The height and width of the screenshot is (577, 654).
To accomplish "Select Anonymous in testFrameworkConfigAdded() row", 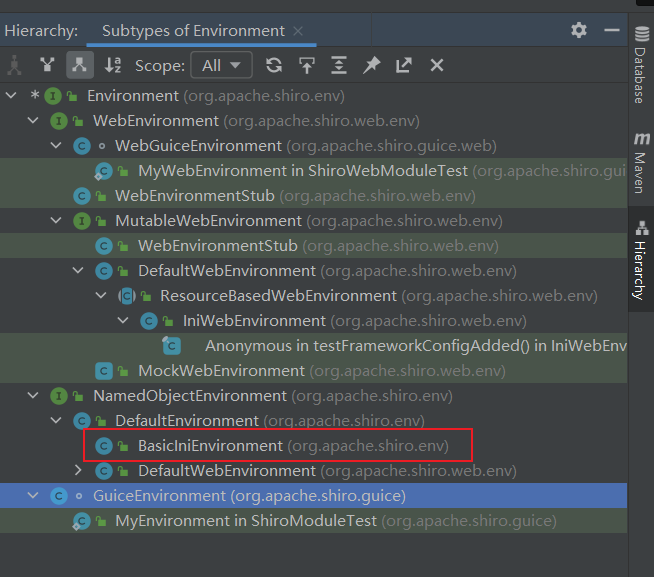I will tap(313, 346).
